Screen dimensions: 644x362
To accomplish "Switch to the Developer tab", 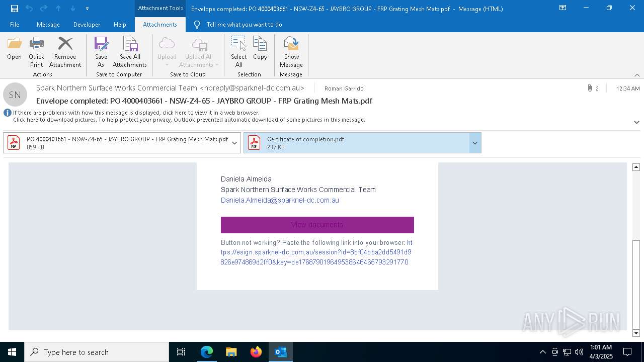I will coord(87,25).
